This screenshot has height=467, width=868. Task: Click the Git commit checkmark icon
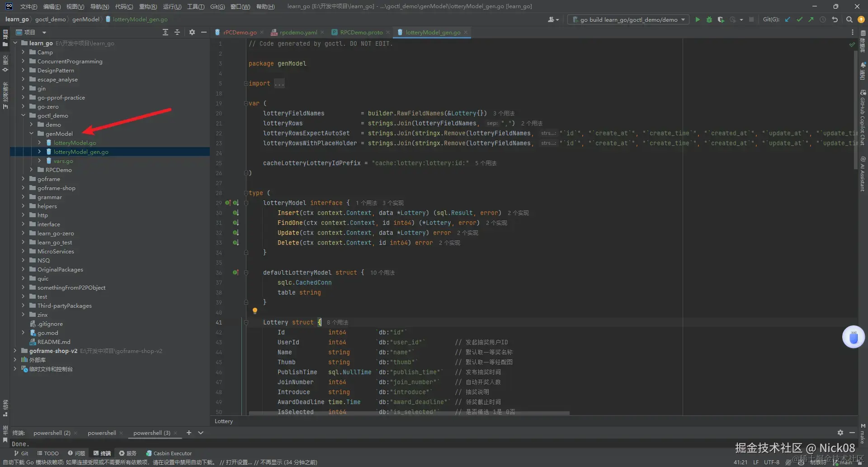tap(799, 19)
